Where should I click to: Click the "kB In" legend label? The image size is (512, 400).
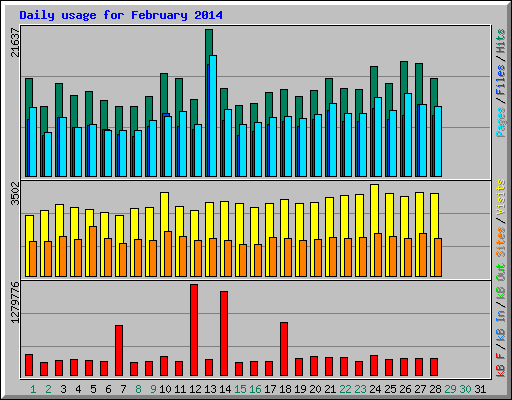501,327
